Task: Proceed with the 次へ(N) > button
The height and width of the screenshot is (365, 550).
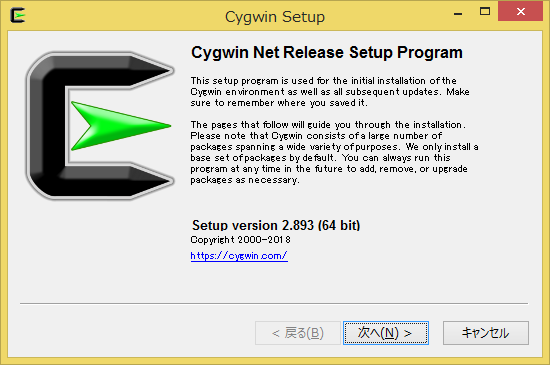Action: pyautogui.click(x=386, y=333)
